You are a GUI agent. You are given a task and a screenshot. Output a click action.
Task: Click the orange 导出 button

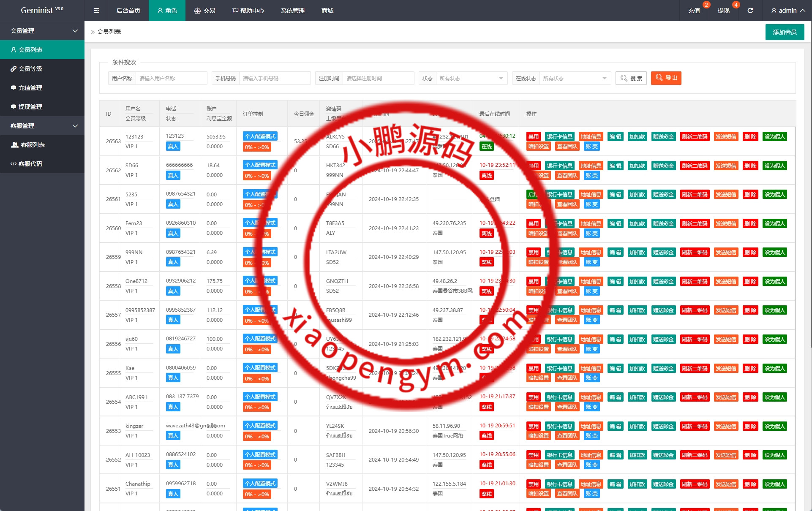(x=666, y=78)
